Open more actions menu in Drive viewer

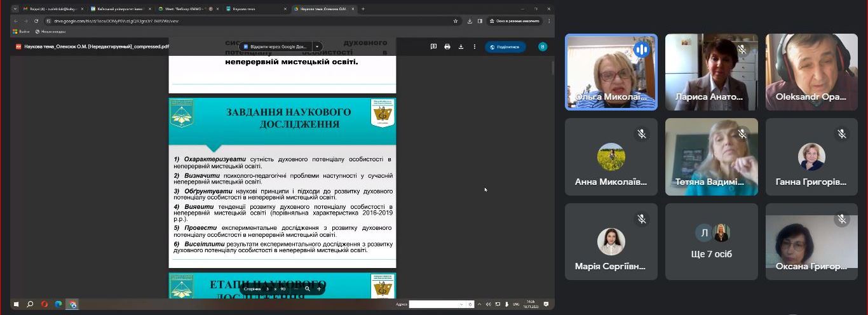(x=474, y=46)
